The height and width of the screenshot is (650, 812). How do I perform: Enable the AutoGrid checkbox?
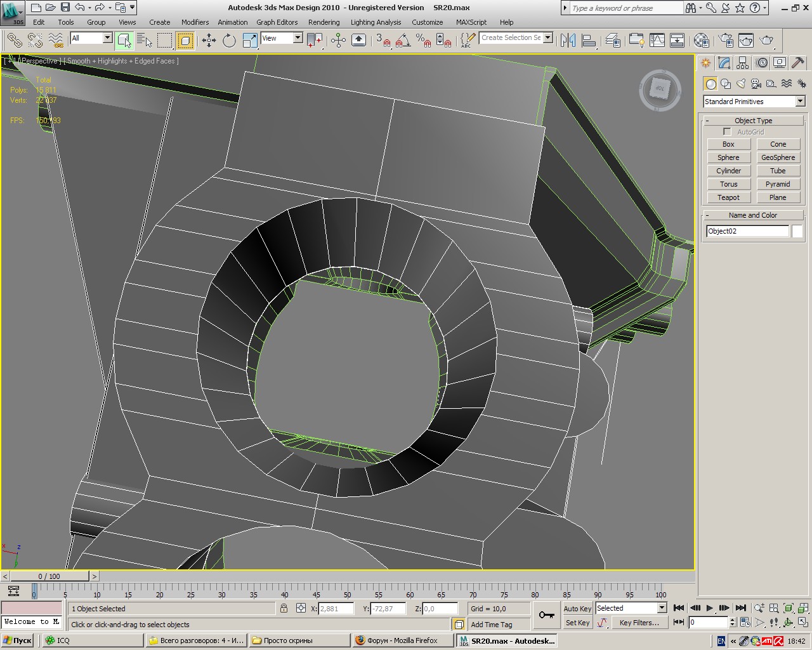727,132
